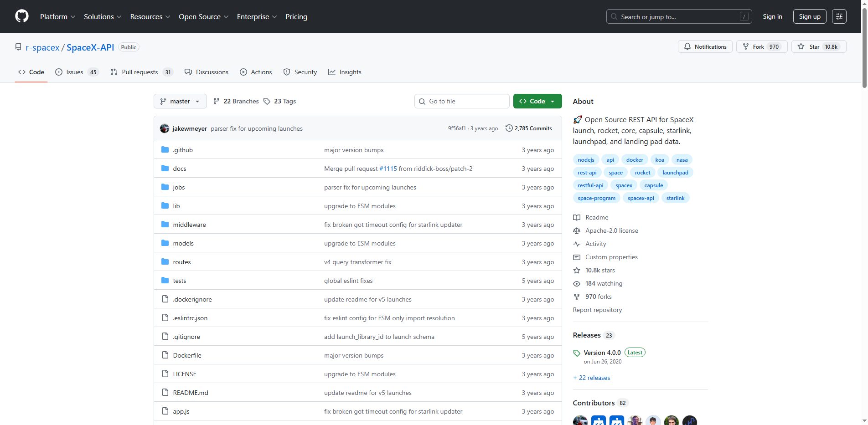Click the fork icon on the Fork button

[745, 46]
